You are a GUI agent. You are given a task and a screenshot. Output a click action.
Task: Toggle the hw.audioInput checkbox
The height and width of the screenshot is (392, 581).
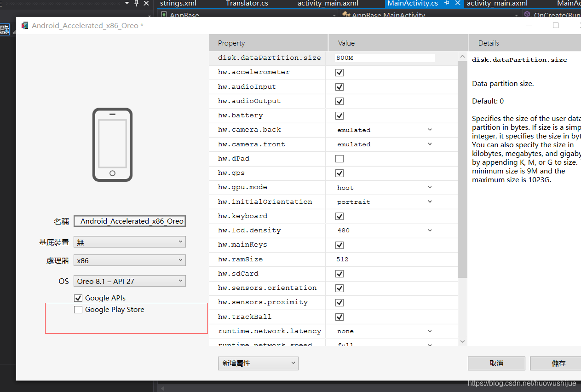(x=339, y=87)
